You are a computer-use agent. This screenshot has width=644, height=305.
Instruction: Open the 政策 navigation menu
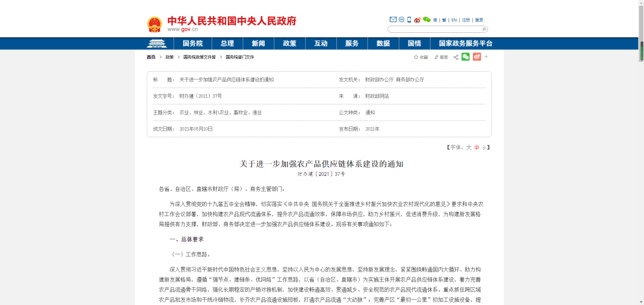(x=289, y=44)
